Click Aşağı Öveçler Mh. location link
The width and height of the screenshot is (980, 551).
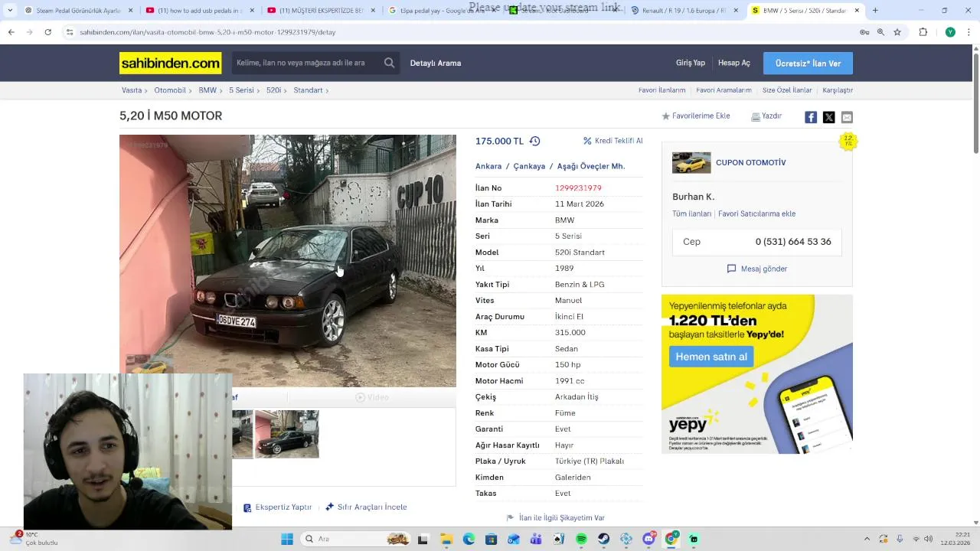pos(591,166)
